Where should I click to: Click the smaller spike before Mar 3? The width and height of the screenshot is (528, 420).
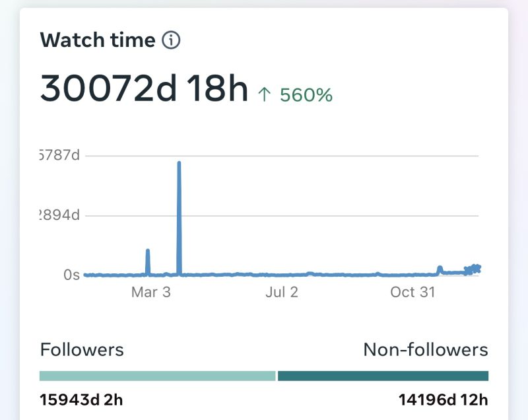148,260
